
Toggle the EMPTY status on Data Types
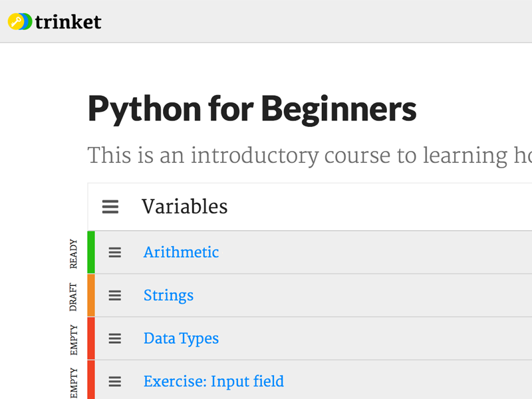point(90,338)
